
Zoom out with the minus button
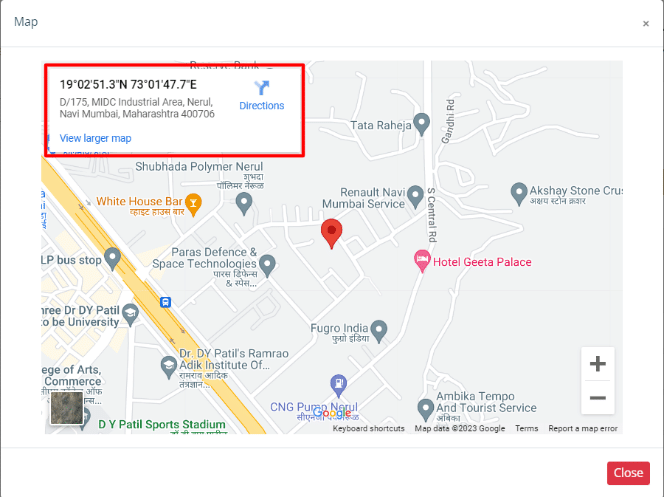click(x=598, y=398)
